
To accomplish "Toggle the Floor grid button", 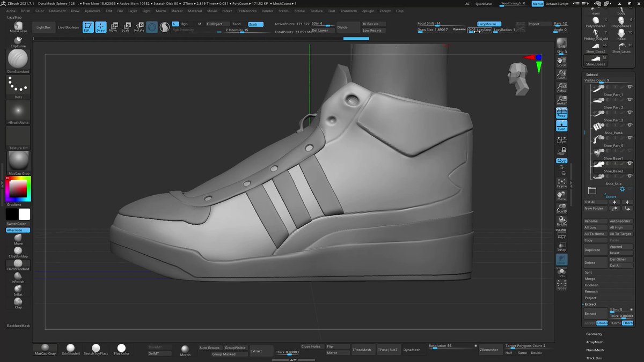I will 561,125.
